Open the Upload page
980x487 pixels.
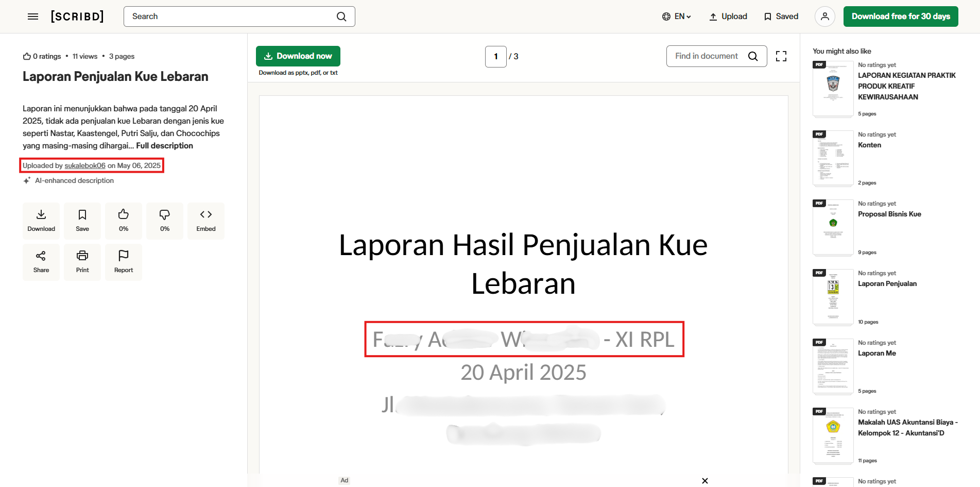point(728,16)
